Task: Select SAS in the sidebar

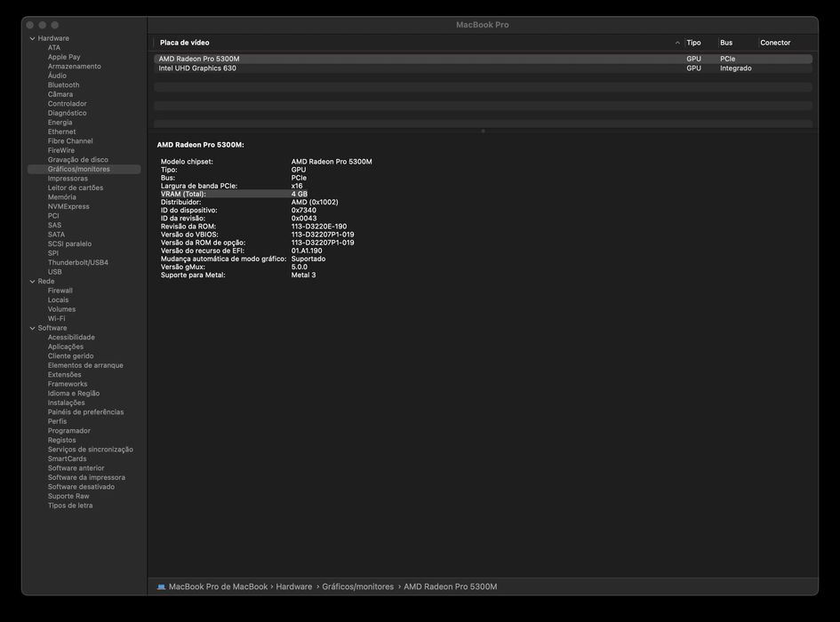Action: pos(54,226)
